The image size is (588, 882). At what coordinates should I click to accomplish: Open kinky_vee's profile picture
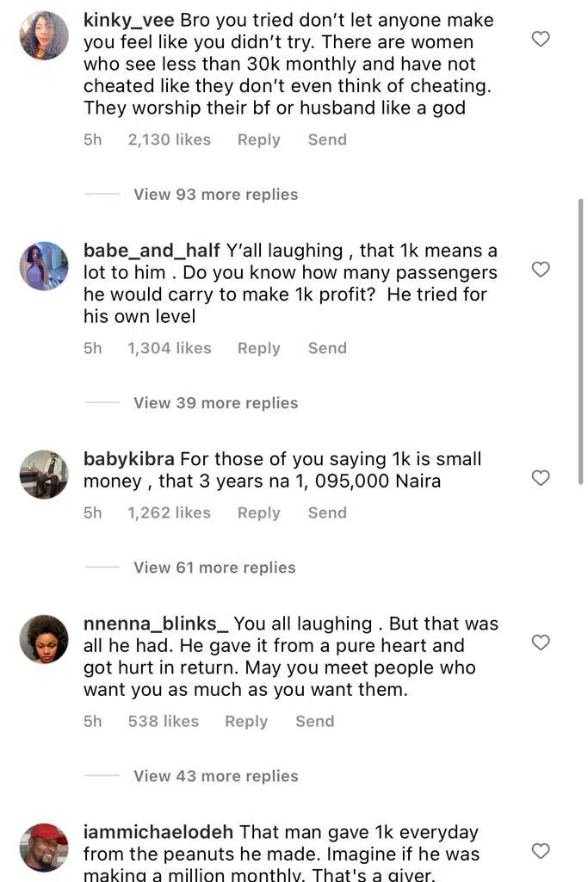(44, 35)
